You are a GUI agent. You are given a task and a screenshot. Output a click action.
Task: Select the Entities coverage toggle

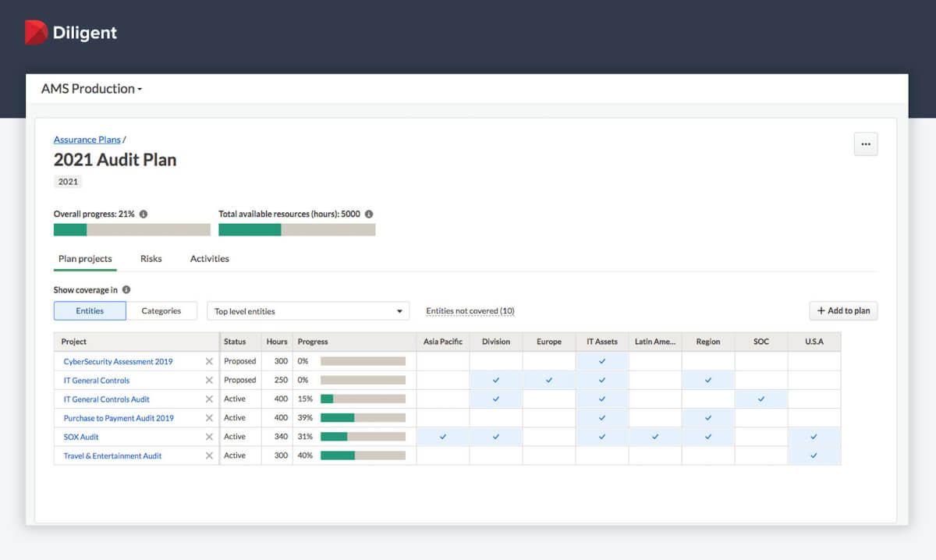pos(89,310)
